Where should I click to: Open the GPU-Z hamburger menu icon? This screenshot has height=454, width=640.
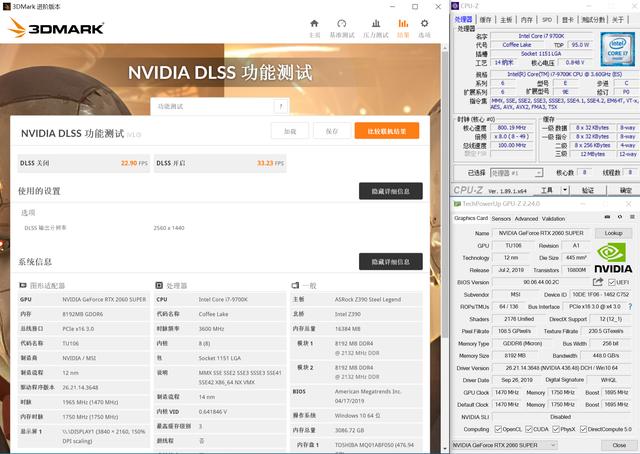coord(632,217)
